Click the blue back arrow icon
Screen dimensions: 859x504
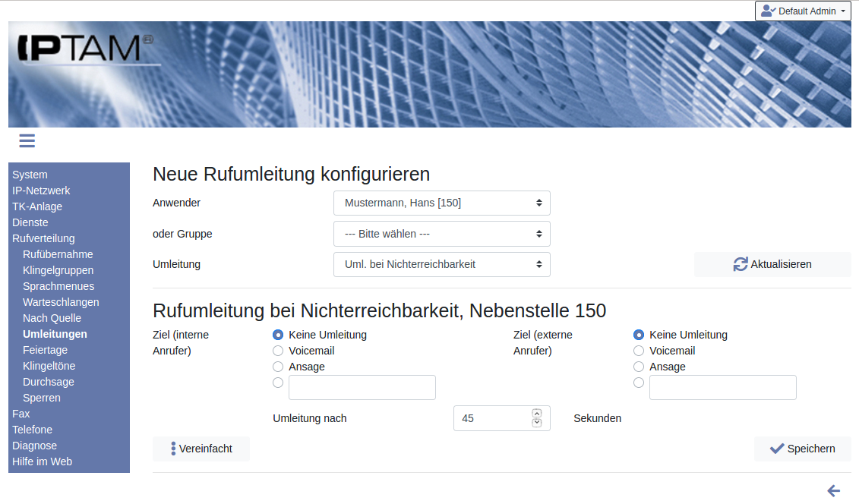833,491
